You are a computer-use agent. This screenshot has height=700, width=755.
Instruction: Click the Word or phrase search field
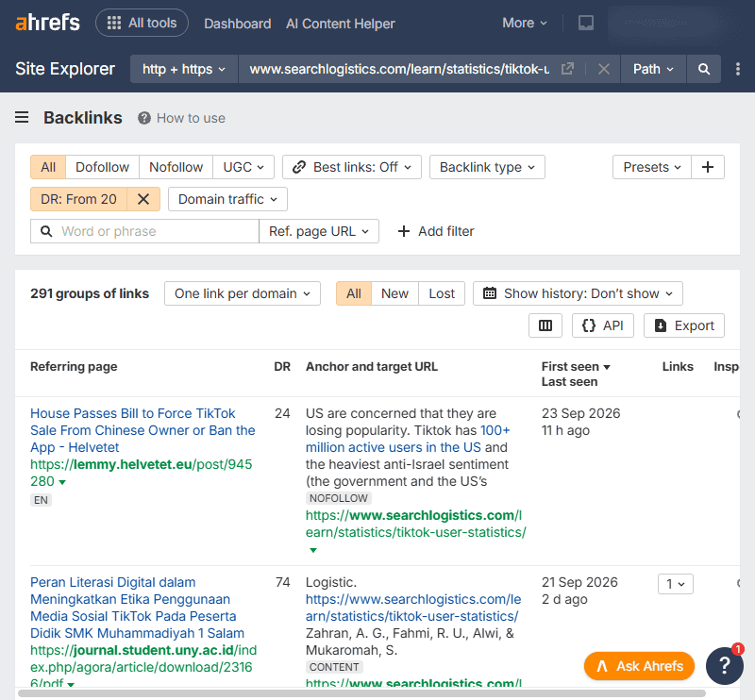144,231
